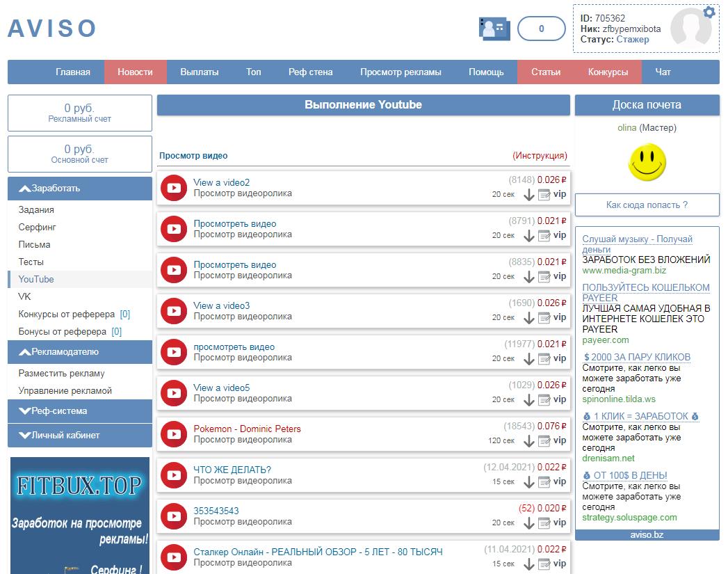Click down arrow icon in ЧТО ЖЕ ДЕЛАТЬ? row
The image size is (728, 574).
pos(529,483)
